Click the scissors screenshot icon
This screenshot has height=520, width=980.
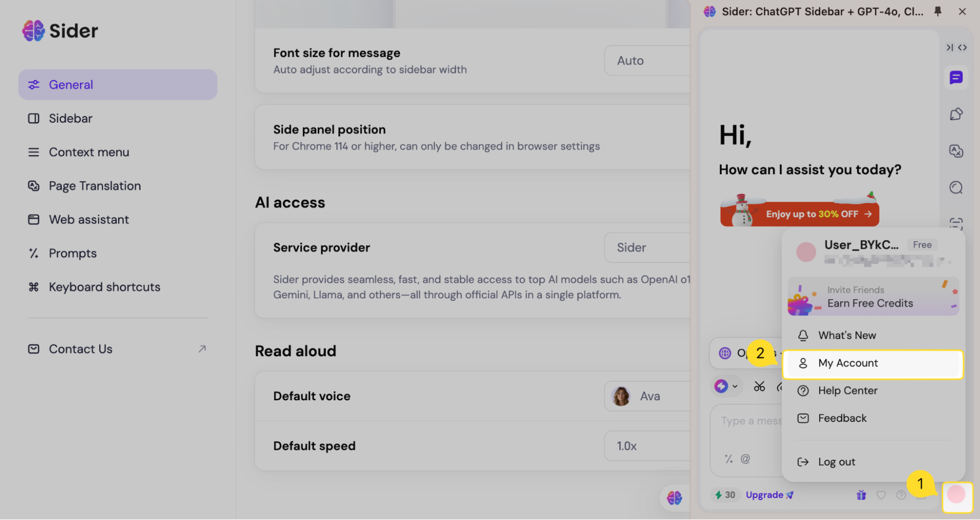[x=759, y=387]
